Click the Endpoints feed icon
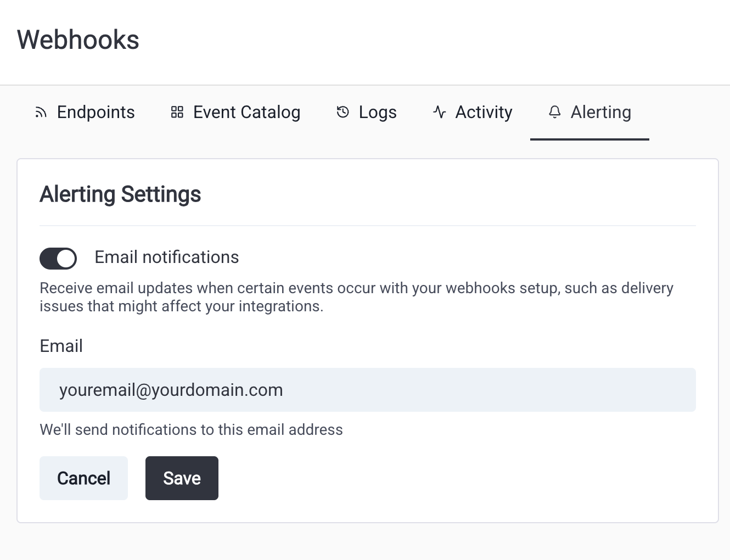730x560 pixels. (x=41, y=113)
